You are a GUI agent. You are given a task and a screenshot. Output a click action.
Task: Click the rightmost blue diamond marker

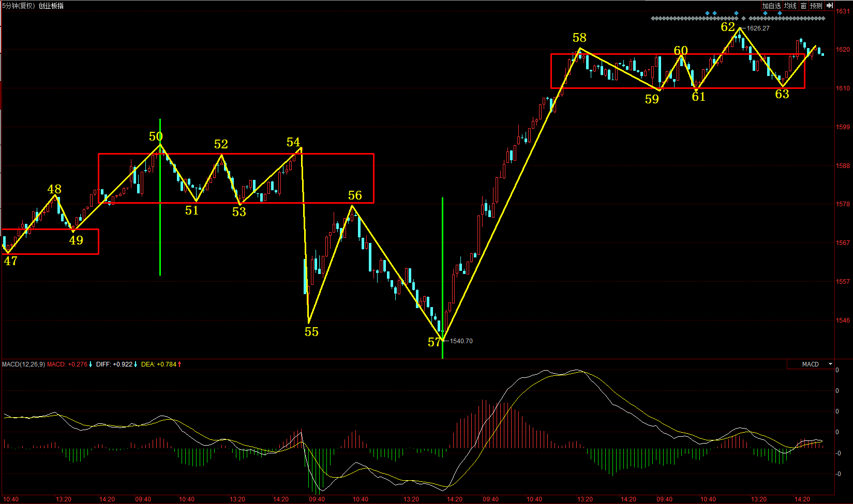click(780, 13)
